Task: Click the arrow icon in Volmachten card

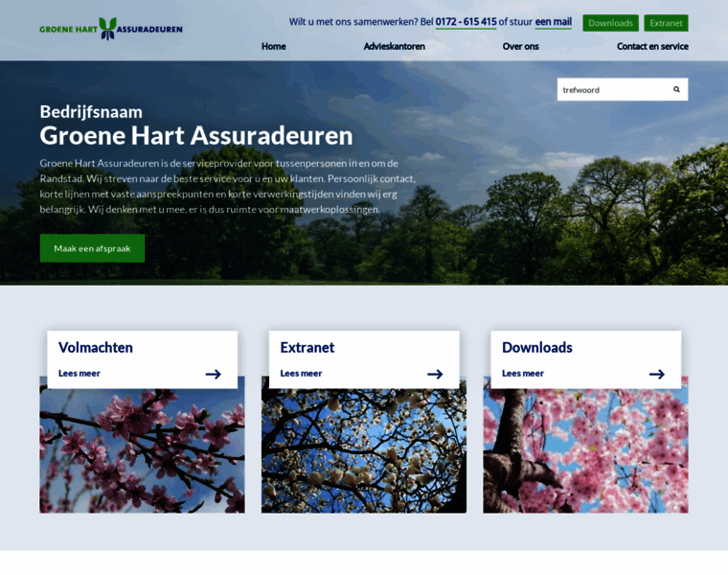Action: (213, 374)
